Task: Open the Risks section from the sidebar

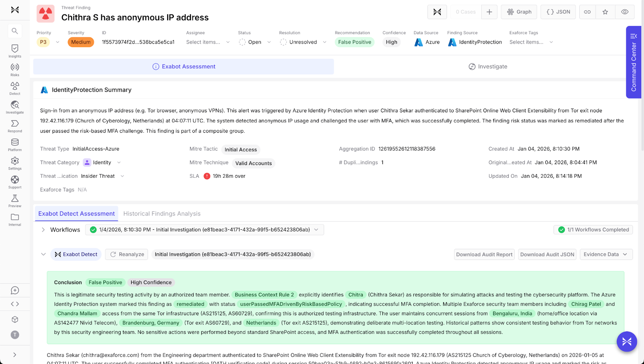Action: click(14, 68)
